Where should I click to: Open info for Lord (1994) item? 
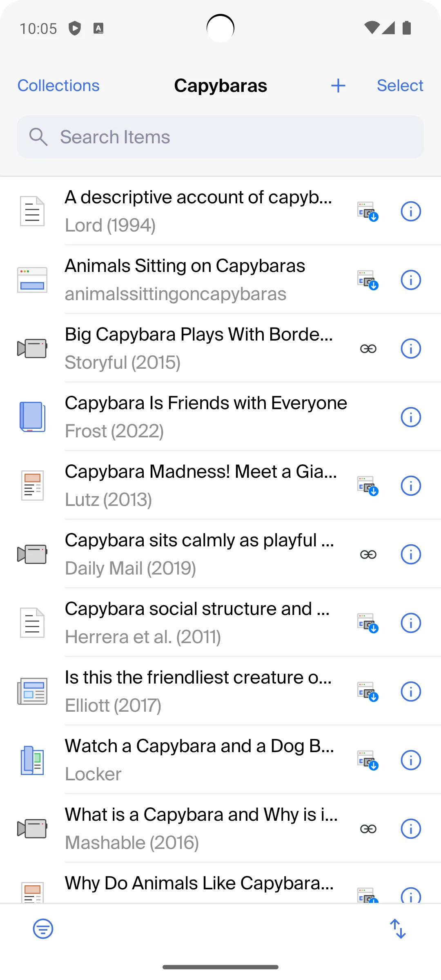411,212
